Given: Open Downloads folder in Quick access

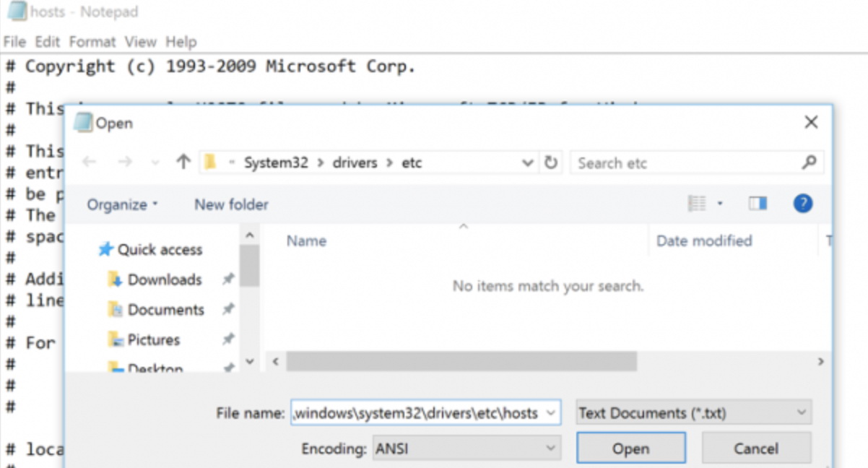Looking at the screenshot, I should click(x=164, y=279).
